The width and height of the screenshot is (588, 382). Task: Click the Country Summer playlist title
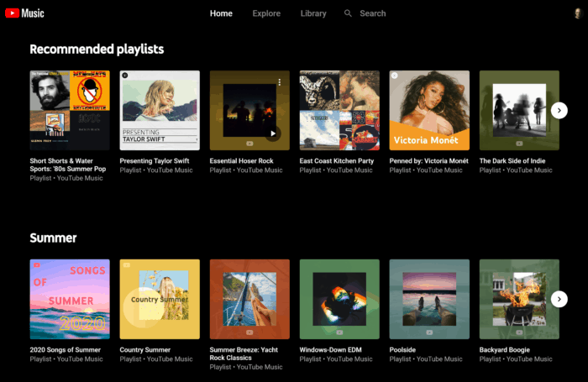pos(145,350)
